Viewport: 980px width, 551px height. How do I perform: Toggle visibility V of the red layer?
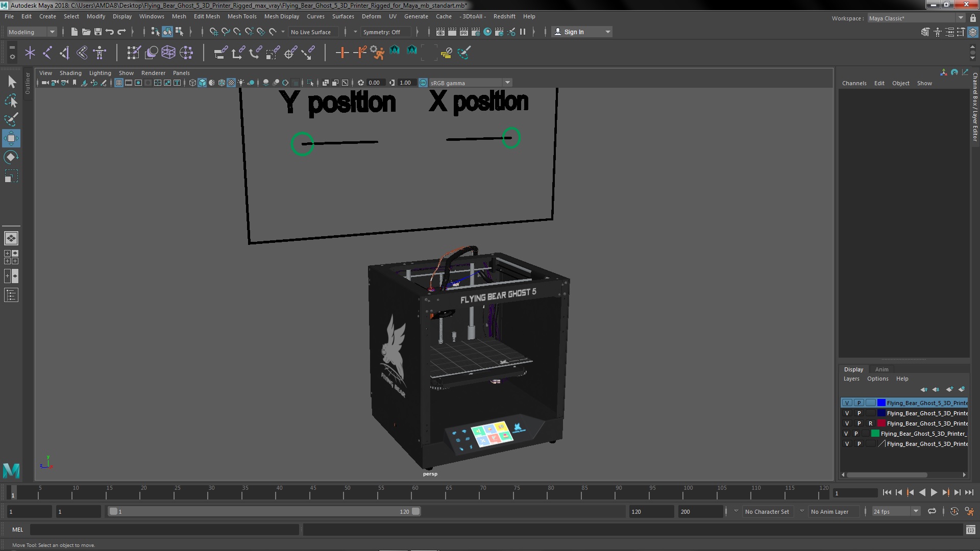(847, 423)
